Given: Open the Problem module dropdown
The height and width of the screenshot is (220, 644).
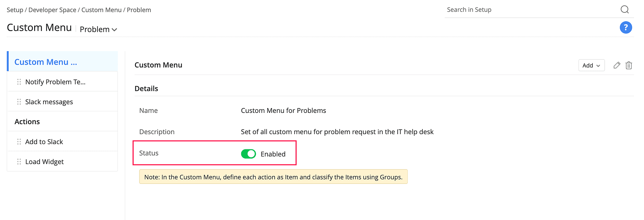Looking at the screenshot, I should point(98,30).
